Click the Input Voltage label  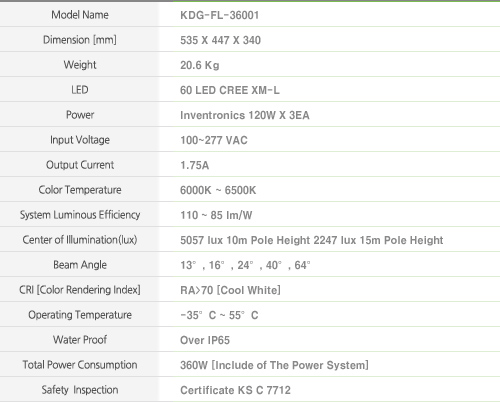80,140
